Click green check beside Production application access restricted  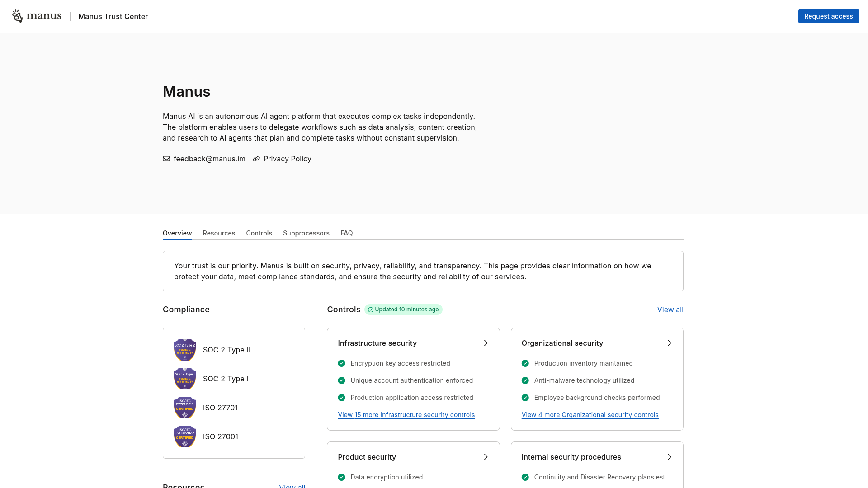[341, 398]
